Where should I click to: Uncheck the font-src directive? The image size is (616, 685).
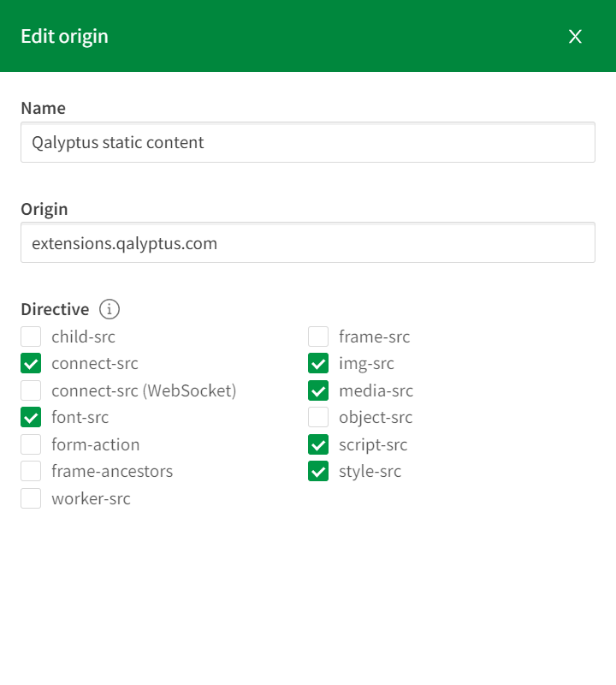pos(31,417)
